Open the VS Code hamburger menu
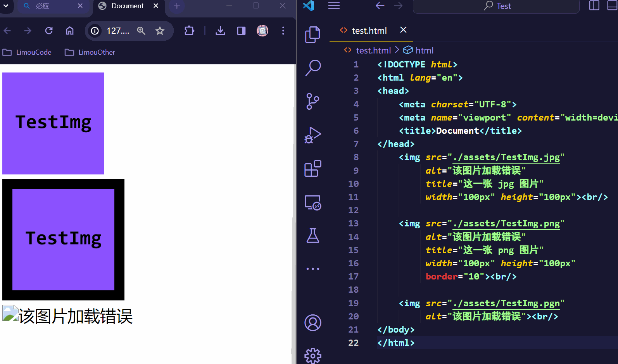This screenshot has width=618, height=364. pos(334,6)
